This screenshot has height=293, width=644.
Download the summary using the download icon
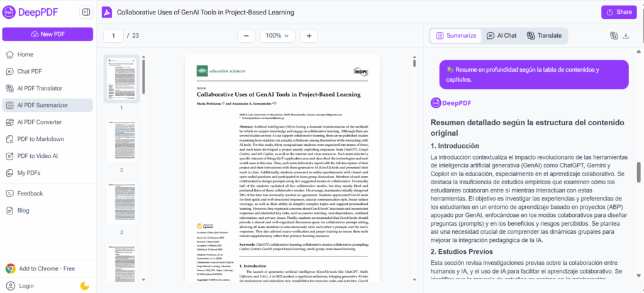click(626, 36)
